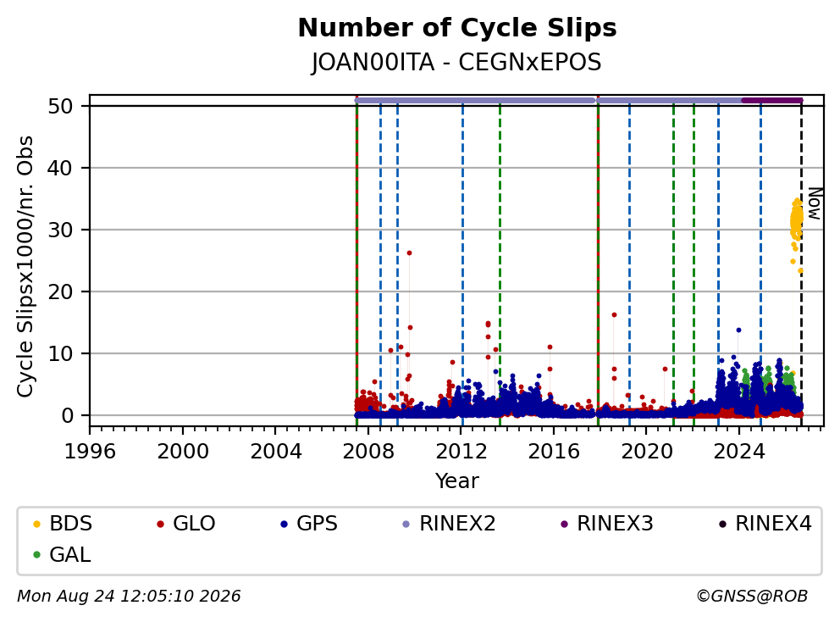840x622 pixels.
Task: Click the BDS legend entry
Action: tap(63, 524)
